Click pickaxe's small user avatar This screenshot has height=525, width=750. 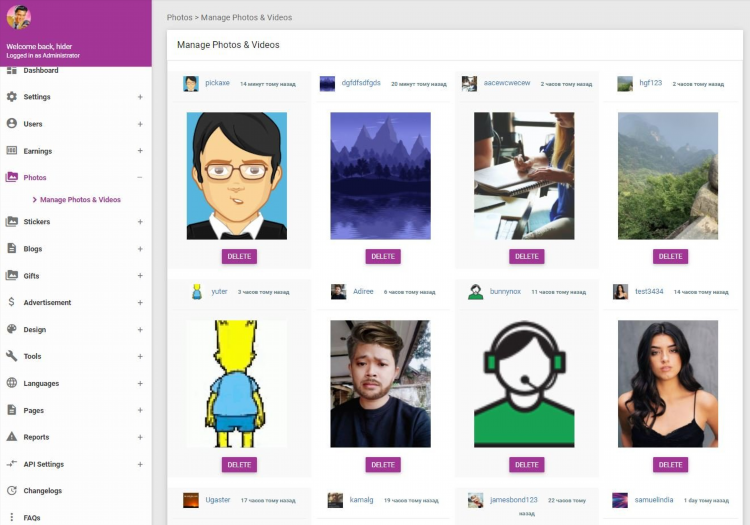coord(191,84)
